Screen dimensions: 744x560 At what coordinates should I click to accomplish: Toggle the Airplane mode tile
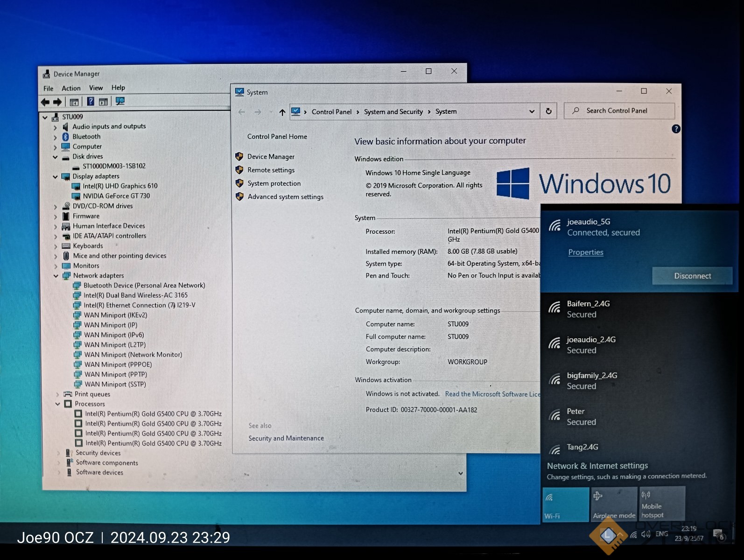pyautogui.click(x=614, y=504)
